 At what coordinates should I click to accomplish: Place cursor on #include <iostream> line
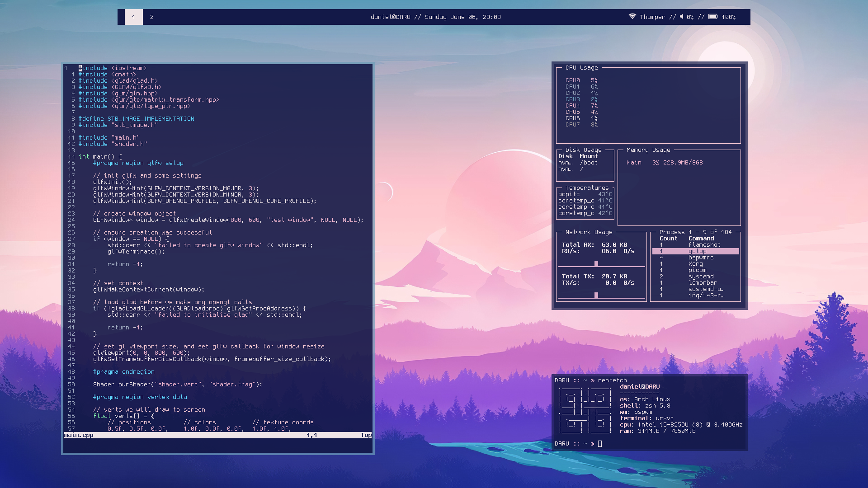[x=113, y=68]
